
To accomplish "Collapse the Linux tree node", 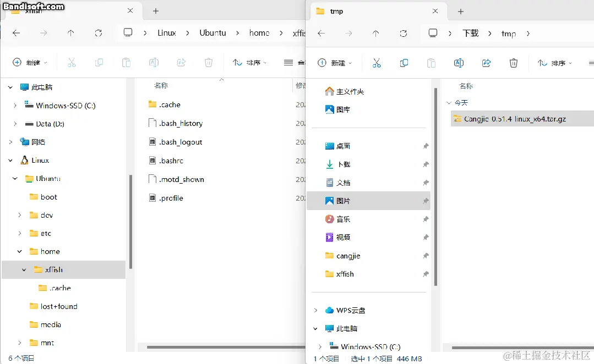I will click(x=10, y=161).
